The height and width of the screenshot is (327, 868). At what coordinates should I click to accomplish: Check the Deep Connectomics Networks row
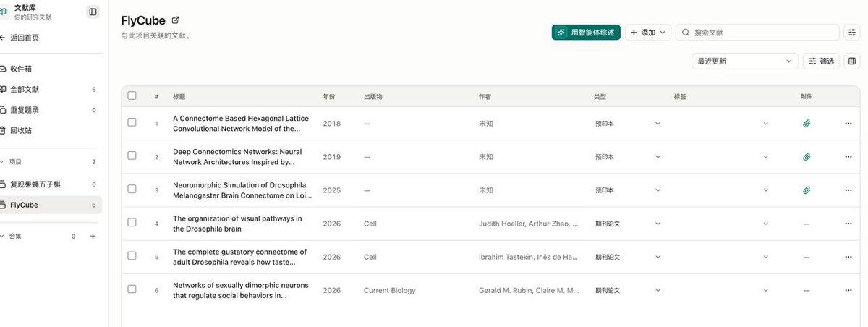[x=132, y=156]
